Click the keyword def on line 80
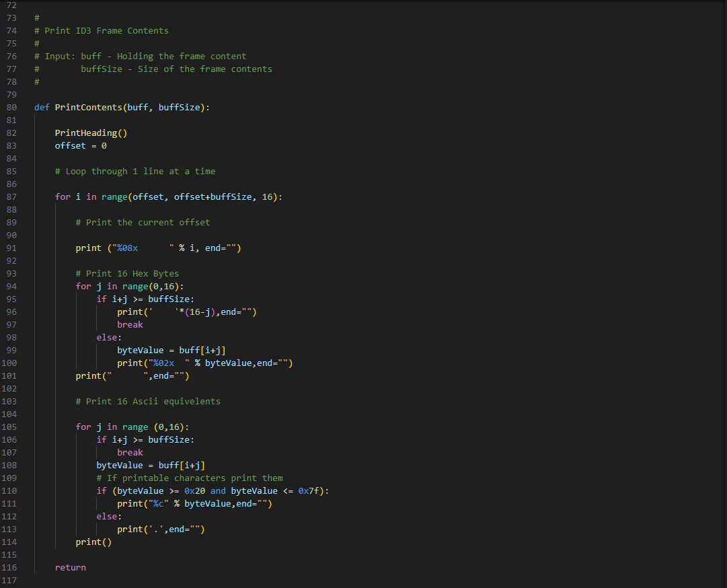This screenshot has width=727, height=588. 41,106
